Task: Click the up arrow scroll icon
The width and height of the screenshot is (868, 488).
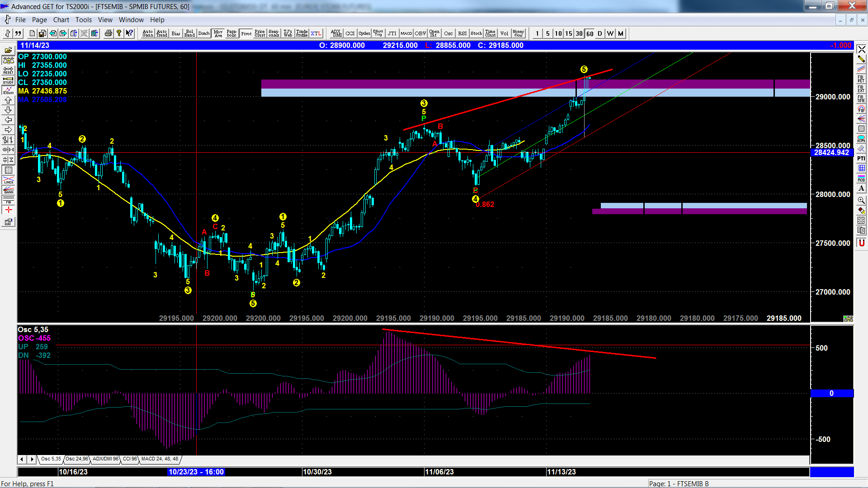Action: coord(8,100)
